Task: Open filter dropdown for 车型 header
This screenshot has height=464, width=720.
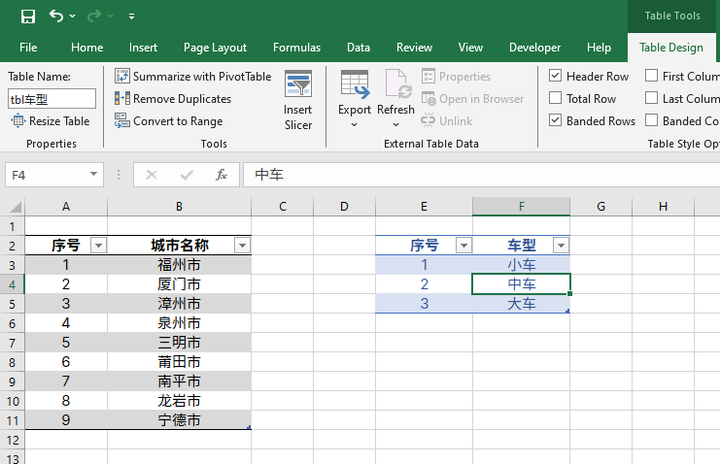Action: point(561,246)
